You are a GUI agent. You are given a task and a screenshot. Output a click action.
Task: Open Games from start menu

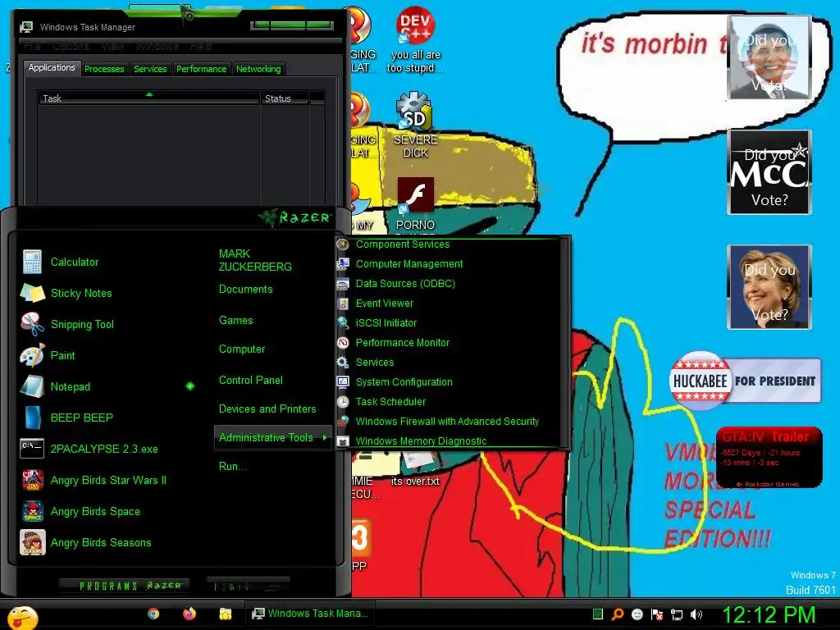(235, 321)
